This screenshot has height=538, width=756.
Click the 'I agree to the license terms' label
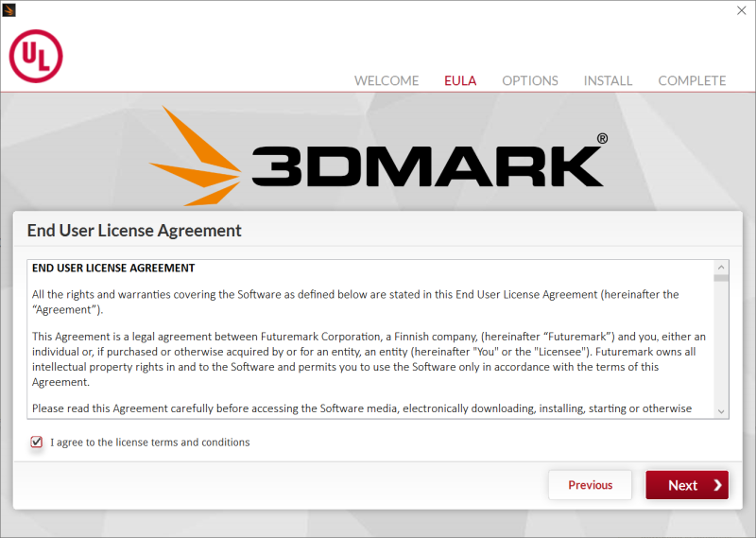click(x=150, y=443)
